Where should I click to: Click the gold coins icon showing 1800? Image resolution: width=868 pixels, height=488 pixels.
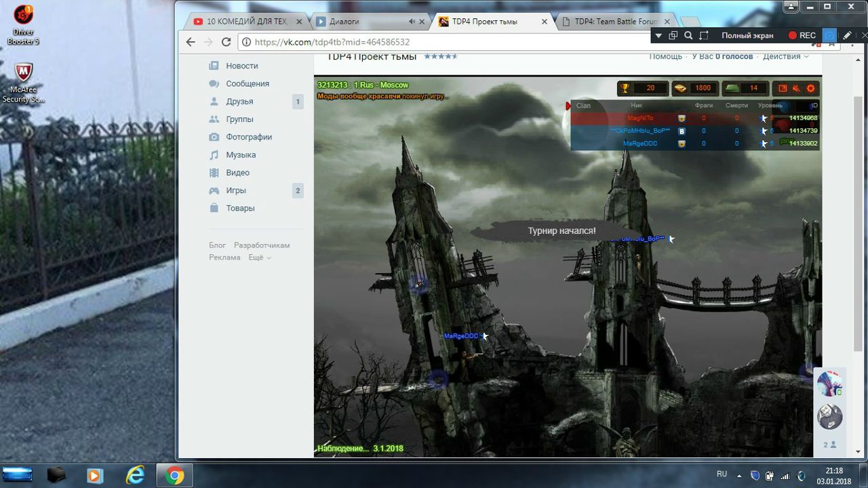pos(680,88)
